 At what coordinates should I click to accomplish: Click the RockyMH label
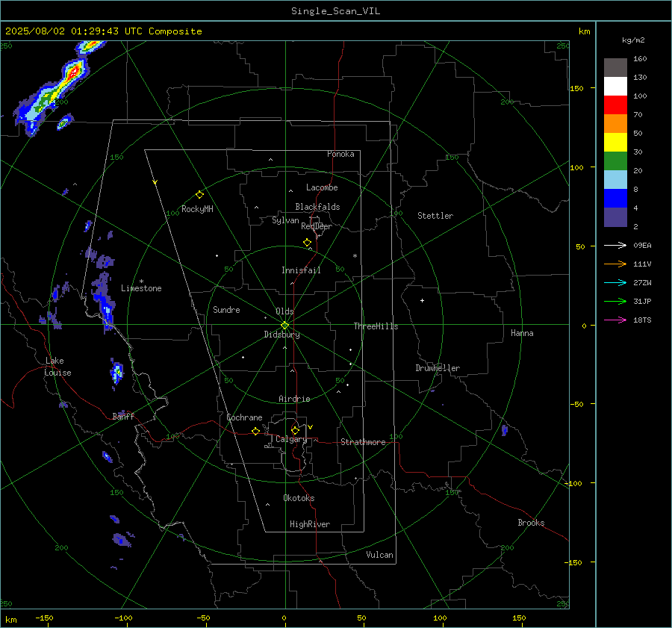point(197,209)
